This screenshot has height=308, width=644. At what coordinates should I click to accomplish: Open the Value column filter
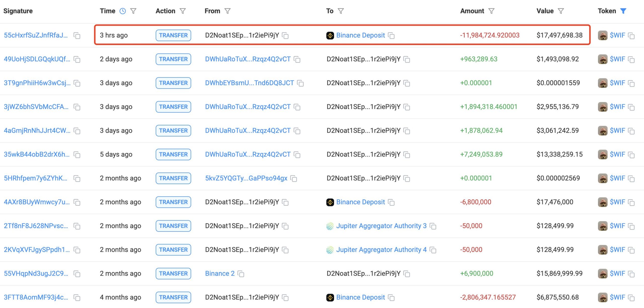(x=561, y=11)
